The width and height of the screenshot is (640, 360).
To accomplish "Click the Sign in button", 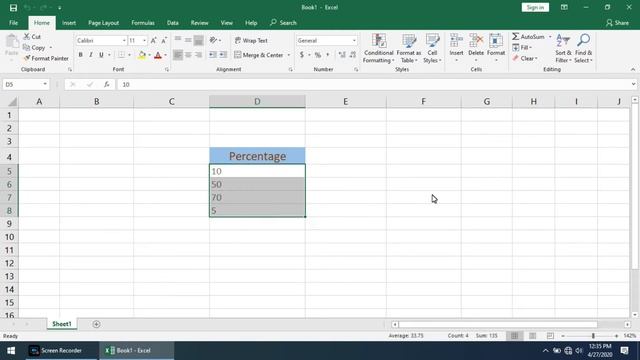I will click(535, 7).
